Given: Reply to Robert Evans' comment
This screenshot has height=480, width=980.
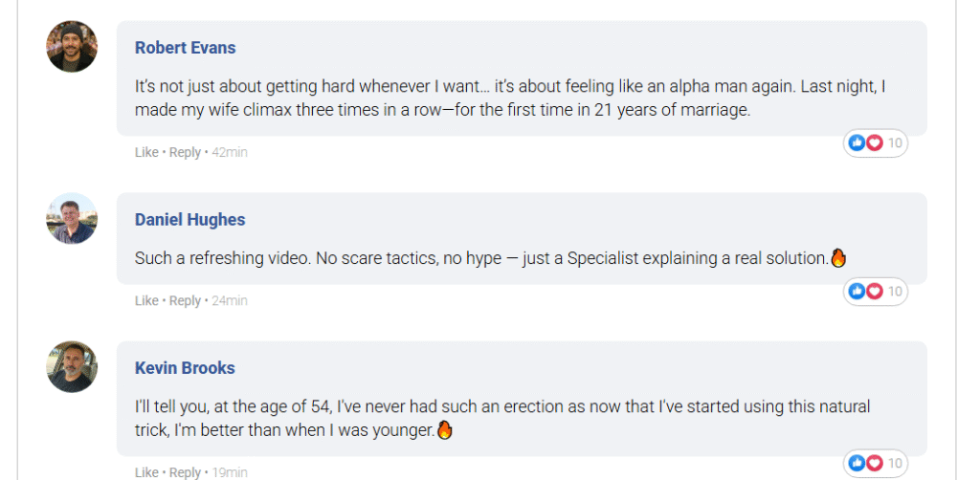Looking at the screenshot, I should click(185, 152).
